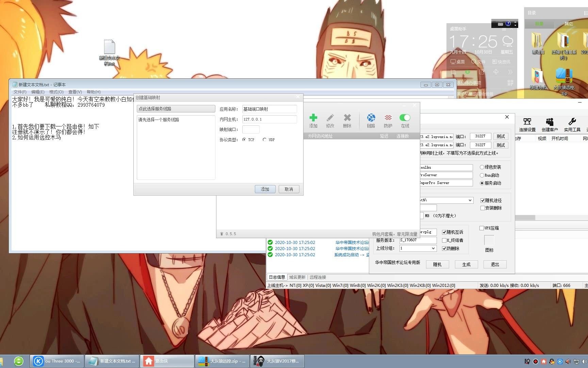The height and width of the screenshot is (368, 588).
Task: Click the first 测试 button beside port 31227
Action: [501, 136]
